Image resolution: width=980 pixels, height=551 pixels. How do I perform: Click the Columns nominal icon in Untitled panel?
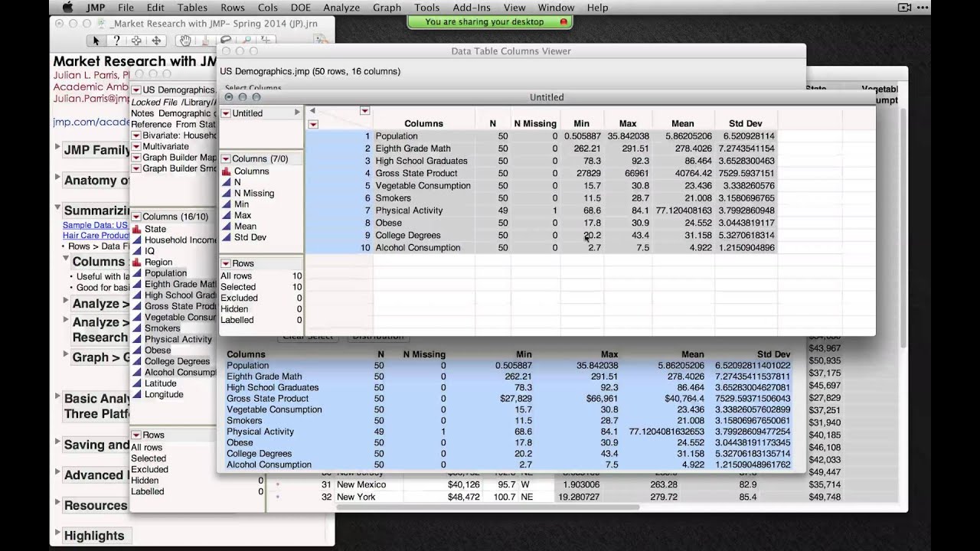[226, 171]
